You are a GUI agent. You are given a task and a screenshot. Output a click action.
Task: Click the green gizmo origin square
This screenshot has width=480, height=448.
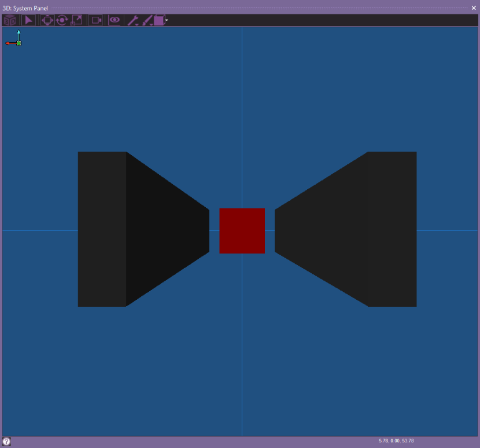(19, 43)
